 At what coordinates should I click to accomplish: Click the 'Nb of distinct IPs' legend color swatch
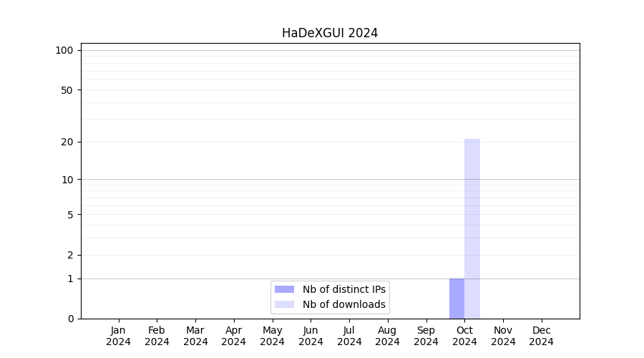[284, 289]
